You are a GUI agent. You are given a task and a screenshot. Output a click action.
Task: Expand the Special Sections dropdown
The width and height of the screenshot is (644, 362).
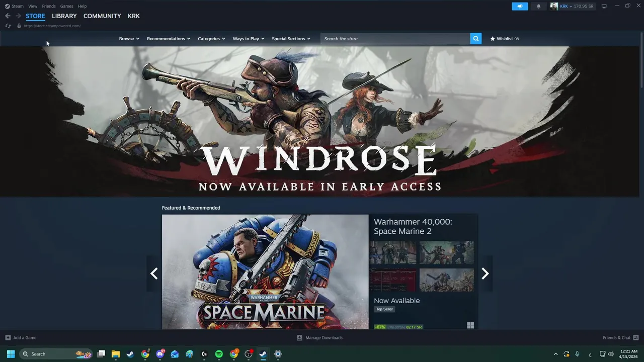[x=291, y=39]
